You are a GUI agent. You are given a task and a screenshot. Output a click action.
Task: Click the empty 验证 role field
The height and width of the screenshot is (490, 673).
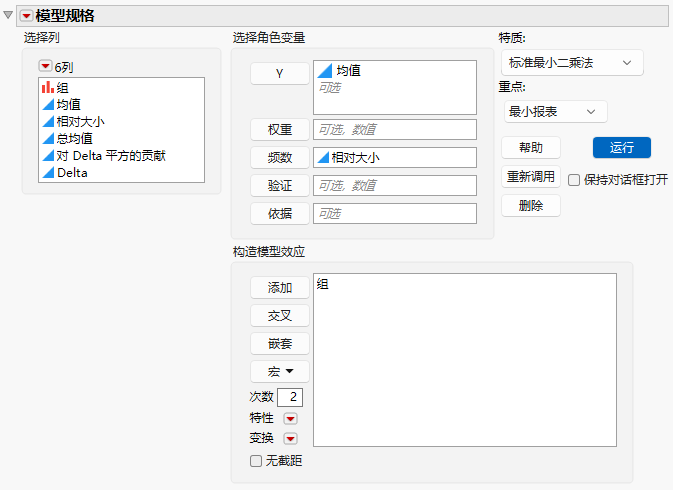(x=395, y=185)
